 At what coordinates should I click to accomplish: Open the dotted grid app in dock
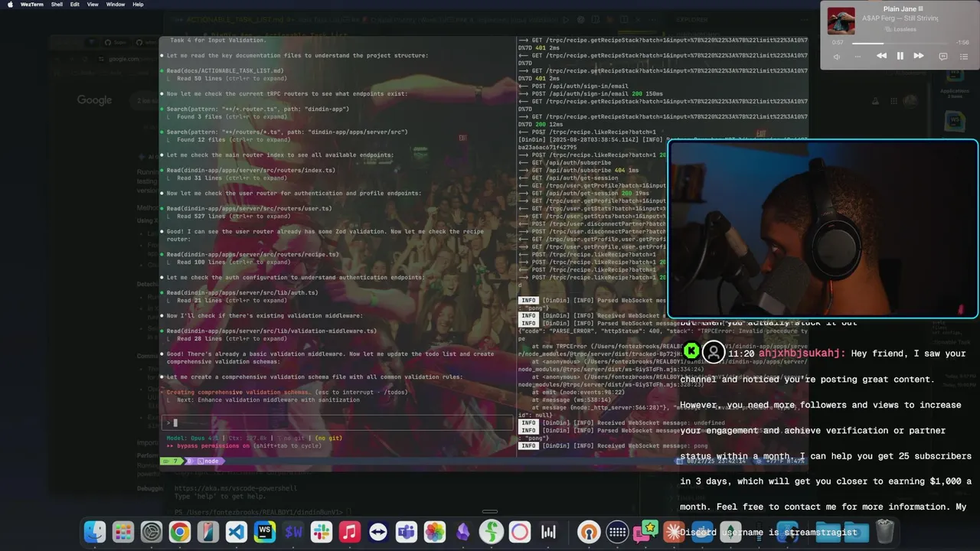click(617, 531)
